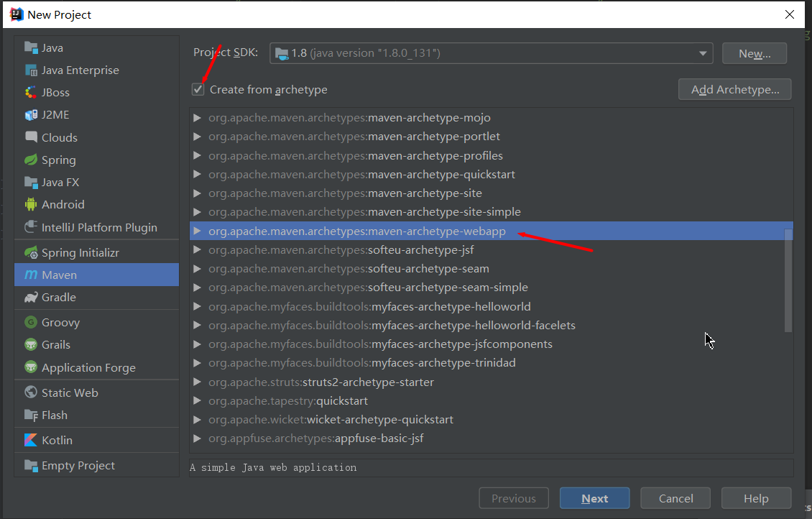Select Gradle project type label
The height and width of the screenshot is (519, 812).
[58, 298]
